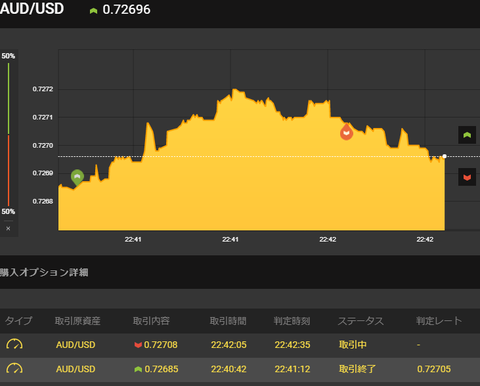The image size is (480, 386).
Task: Click the 取引終了 status
Action: click(x=357, y=369)
